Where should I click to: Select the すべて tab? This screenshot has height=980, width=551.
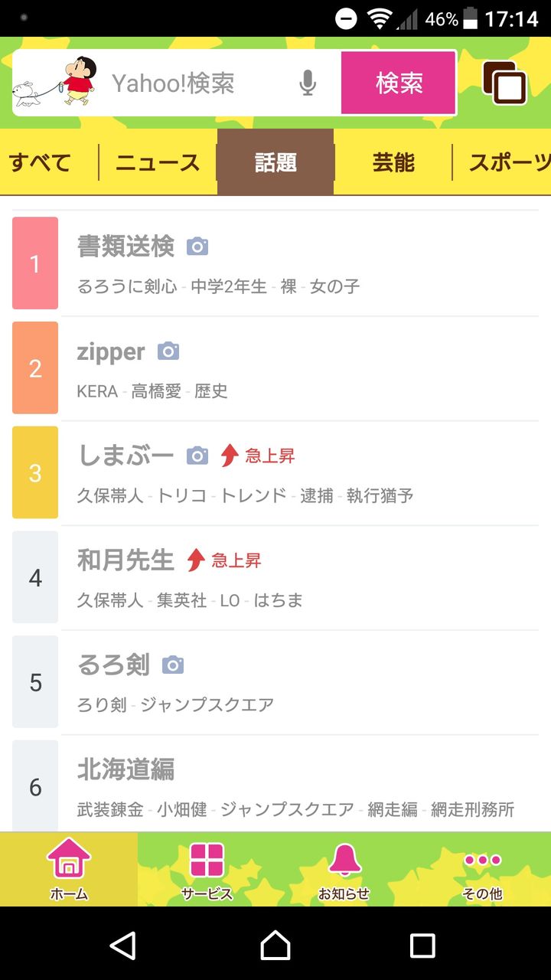coord(41,162)
